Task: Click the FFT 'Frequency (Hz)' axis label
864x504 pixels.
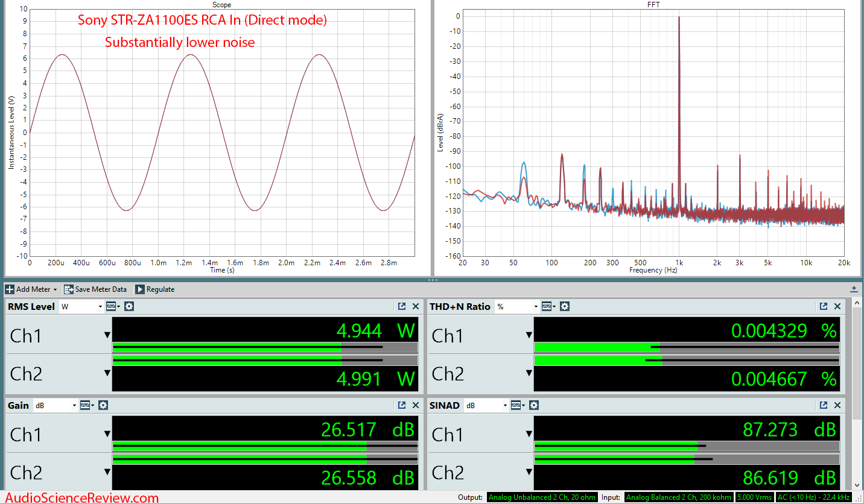Action: [x=653, y=271]
